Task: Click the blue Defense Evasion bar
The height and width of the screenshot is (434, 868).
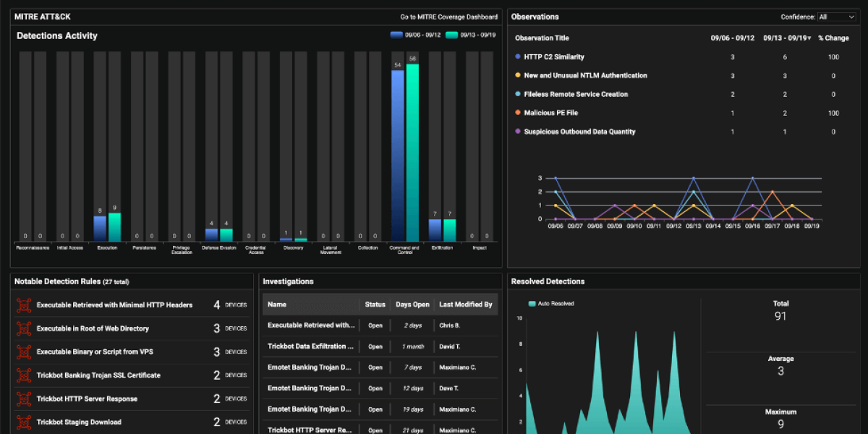Action: tap(211, 235)
